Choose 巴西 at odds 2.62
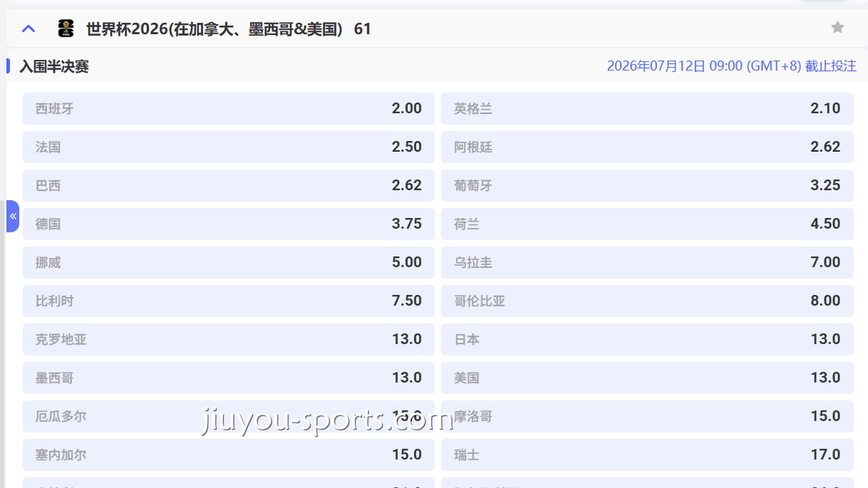Viewport: 868px width, 488px height. coord(228,185)
